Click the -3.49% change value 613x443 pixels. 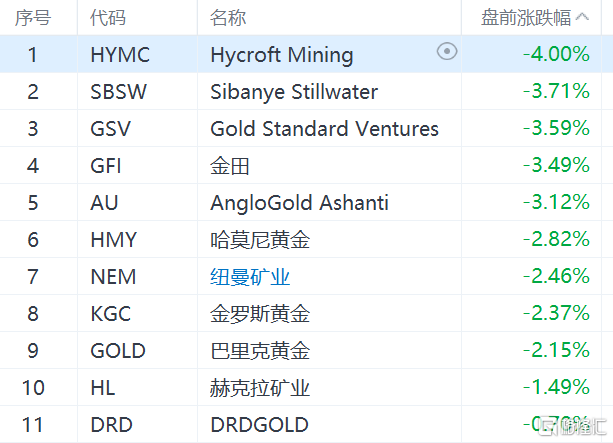556,165
